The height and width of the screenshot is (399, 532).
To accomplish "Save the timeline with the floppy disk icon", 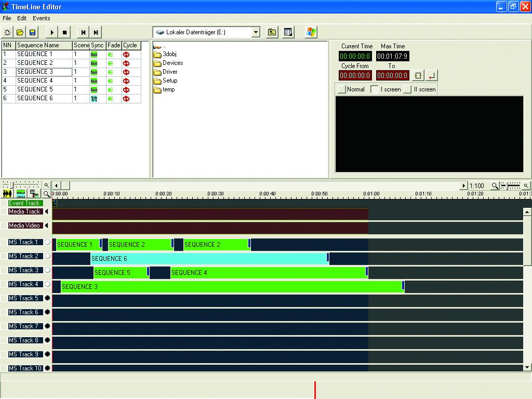I will [x=33, y=33].
